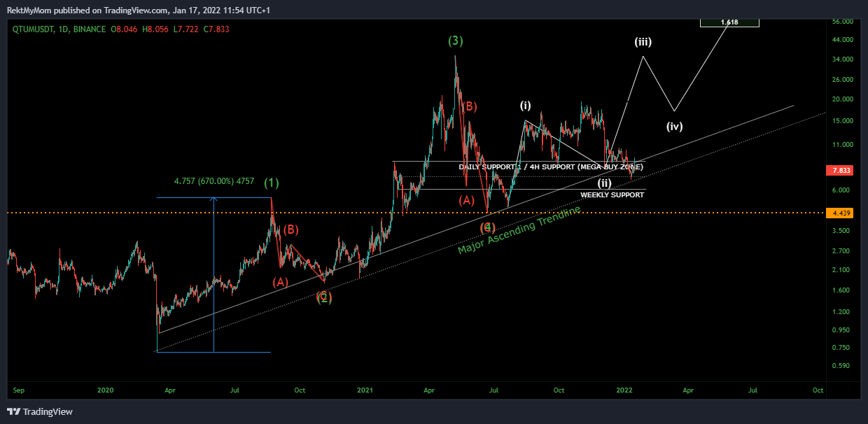Click the 2020 label on the time axis
This screenshot has width=868, height=424.
pyautogui.click(x=105, y=389)
